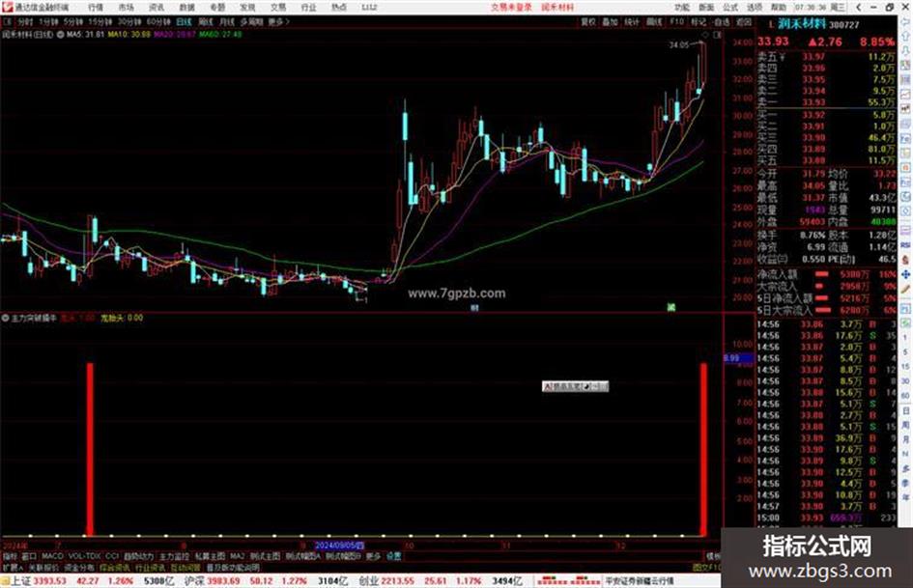Click the floating toolbar left icon
This screenshot has width=913, height=588.
point(548,386)
